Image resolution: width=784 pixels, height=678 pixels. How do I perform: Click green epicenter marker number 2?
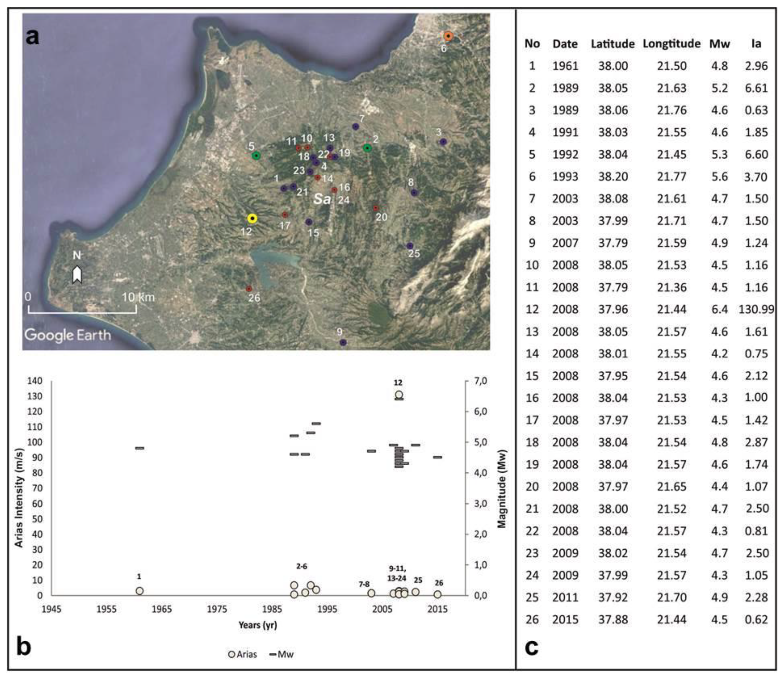pos(367,148)
